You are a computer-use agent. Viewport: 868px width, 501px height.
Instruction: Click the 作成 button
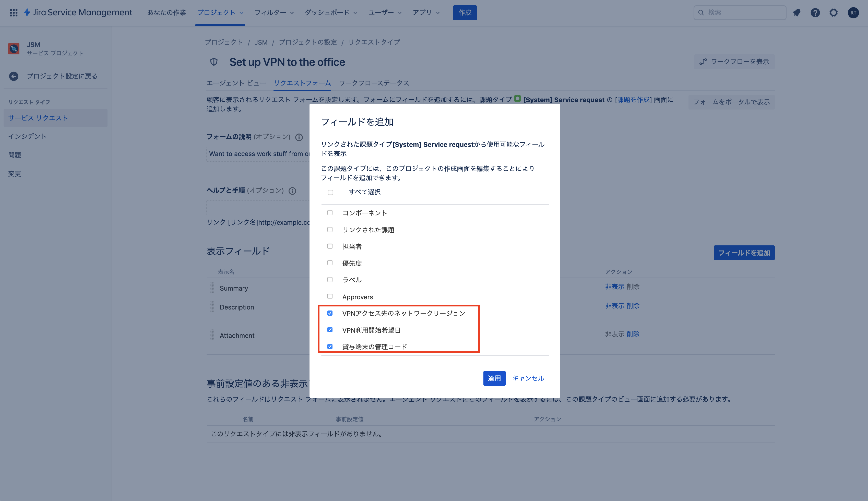pos(465,13)
